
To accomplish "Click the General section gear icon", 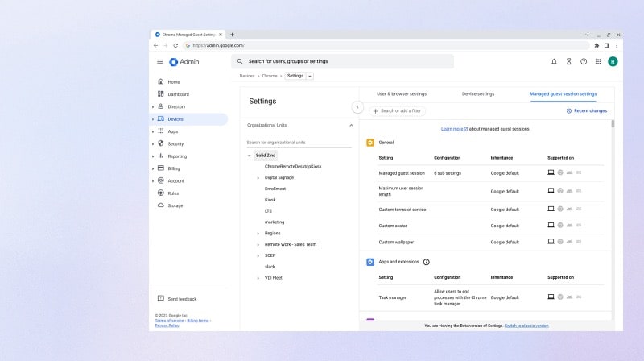I will (x=370, y=143).
